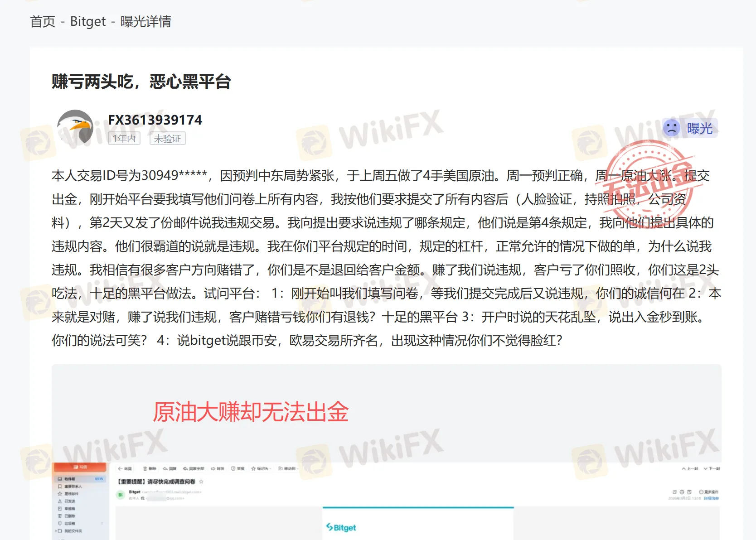Screen dimensions: 756x540
Task: Click the complaint paragraph starting 本人交易ID号为30949
Action: (386, 258)
